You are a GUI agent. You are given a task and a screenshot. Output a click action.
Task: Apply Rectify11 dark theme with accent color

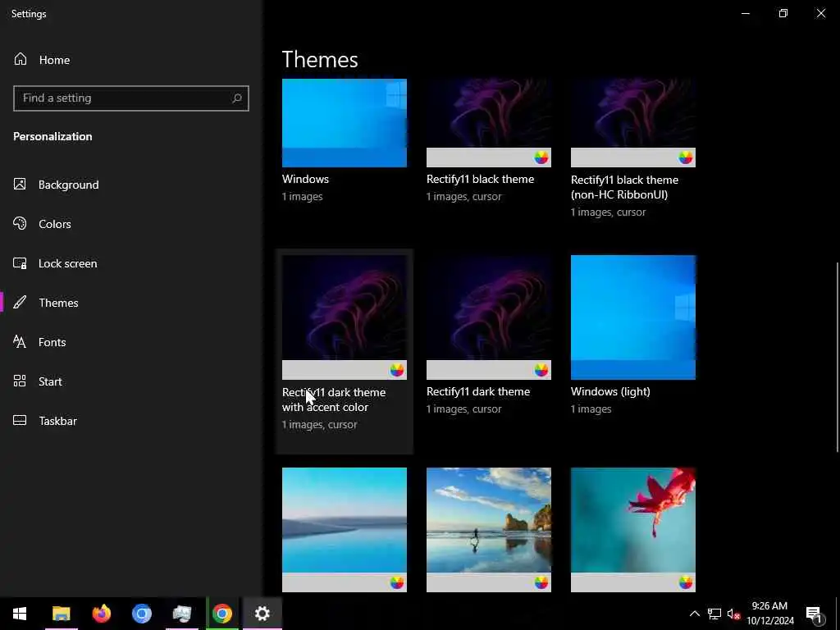(345, 317)
